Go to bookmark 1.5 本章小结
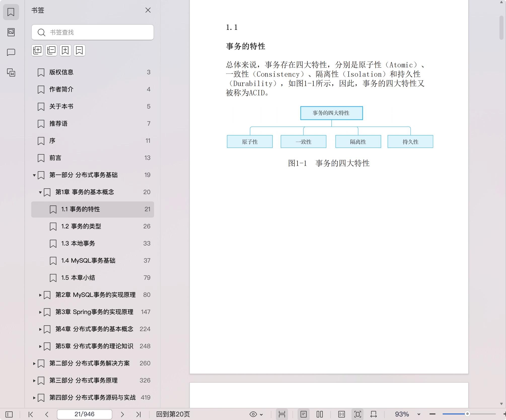The image size is (506, 420). (93, 278)
